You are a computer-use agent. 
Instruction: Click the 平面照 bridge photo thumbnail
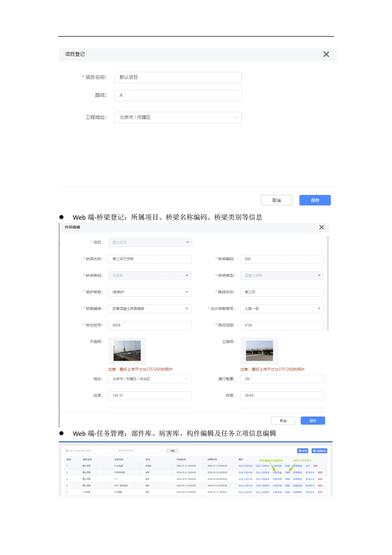(127, 351)
